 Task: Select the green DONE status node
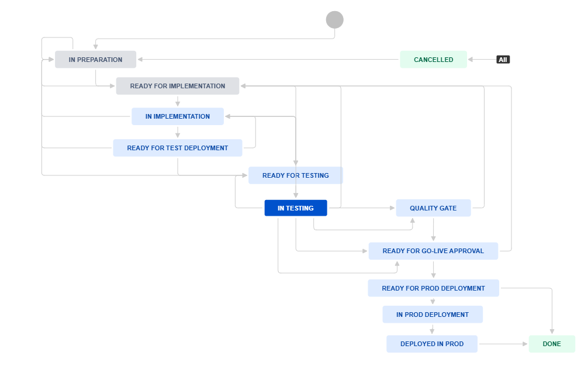[552, 344]
